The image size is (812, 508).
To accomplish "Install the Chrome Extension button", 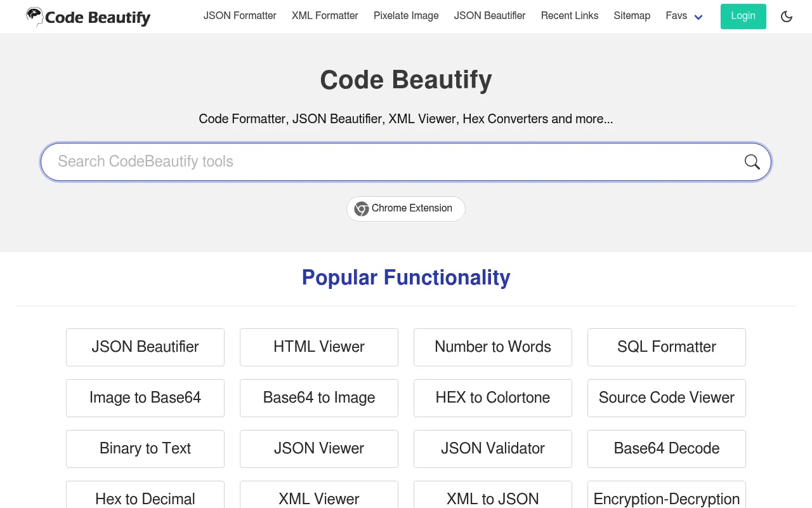I will click(406, 209).
